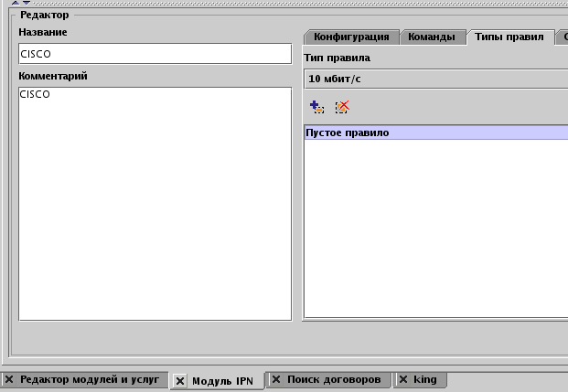This screenshot has height=392, width=568.
Task: Select the Типы правил tab
Action: click(x=509, y=37)
